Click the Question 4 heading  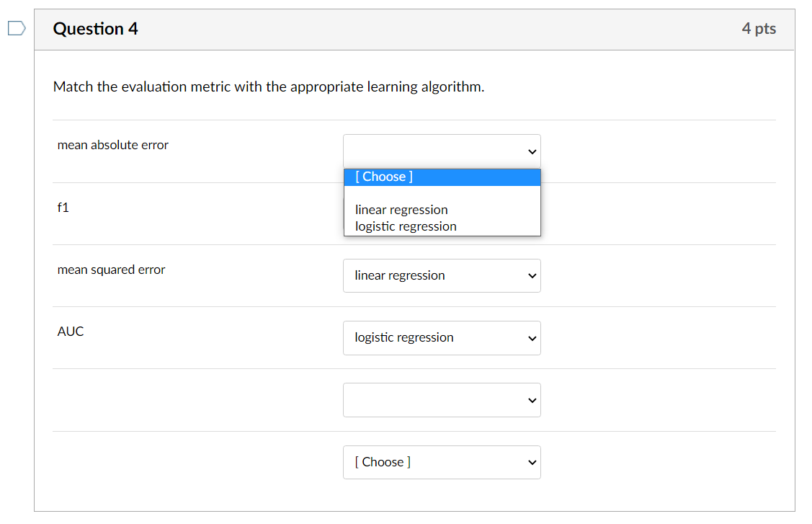[x=96, y=29]
